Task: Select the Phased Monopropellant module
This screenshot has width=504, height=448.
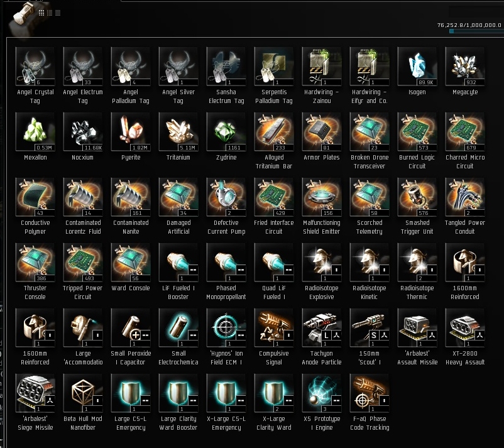Action: (226, 262)
